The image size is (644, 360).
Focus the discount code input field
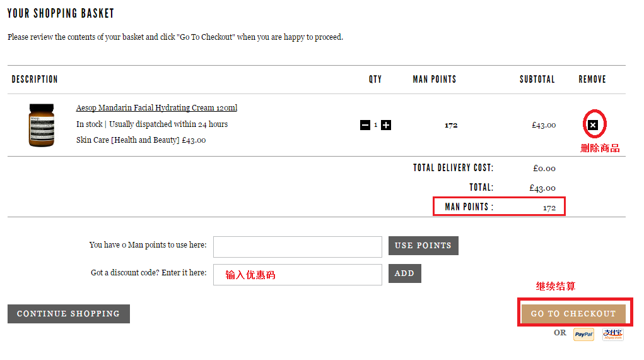[297, 275]
